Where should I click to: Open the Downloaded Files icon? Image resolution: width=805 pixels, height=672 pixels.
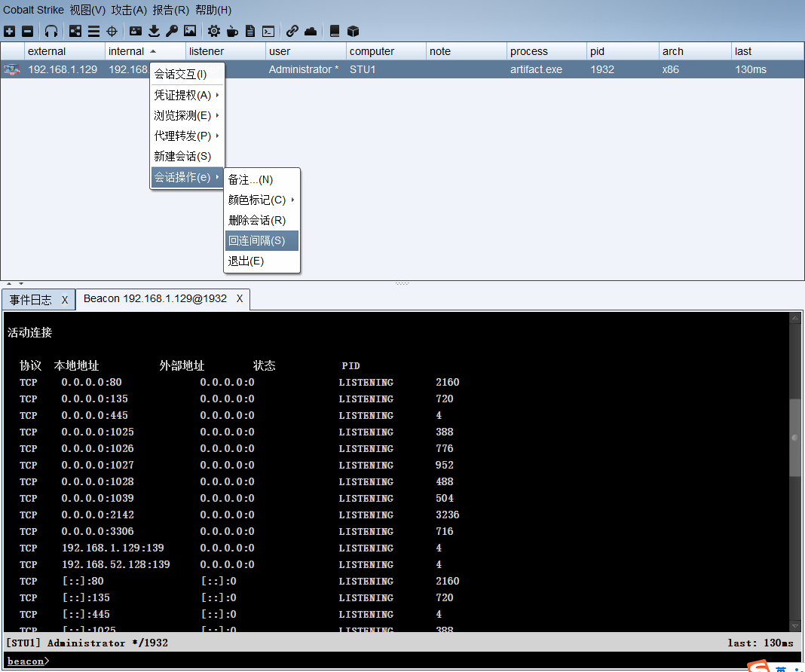coord(154,32)
